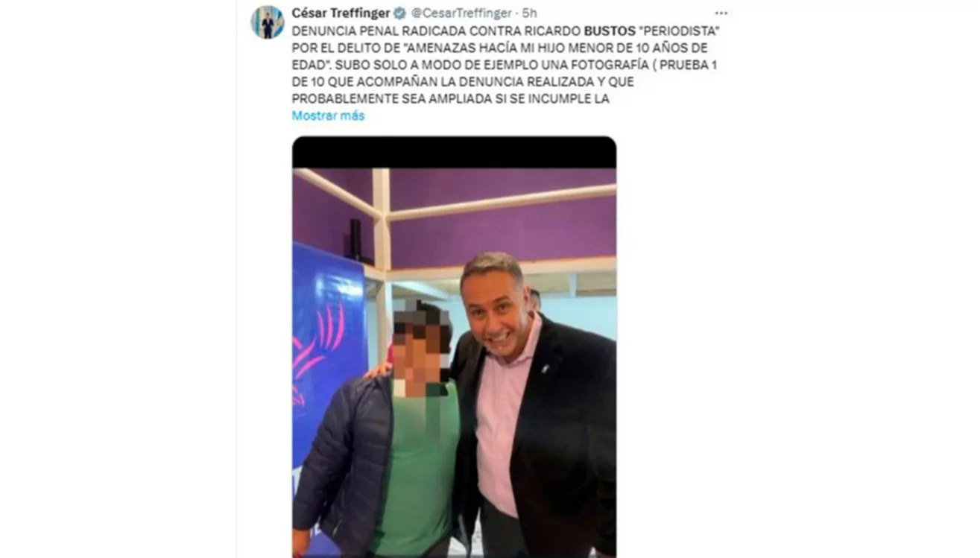Click the tweet line ending PRUEBA 1

[504, 65]
